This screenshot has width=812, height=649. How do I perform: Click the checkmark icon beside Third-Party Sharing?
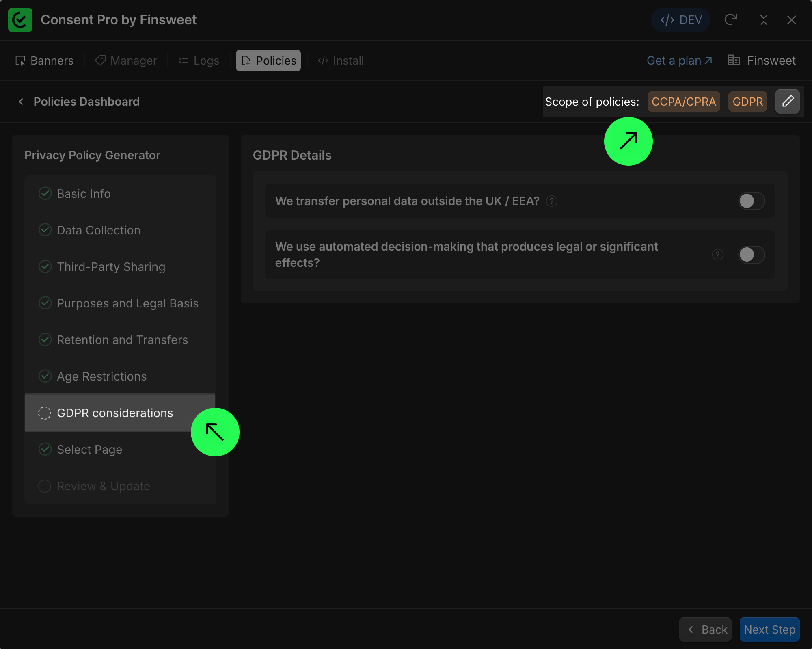click(x=45, y=266)
